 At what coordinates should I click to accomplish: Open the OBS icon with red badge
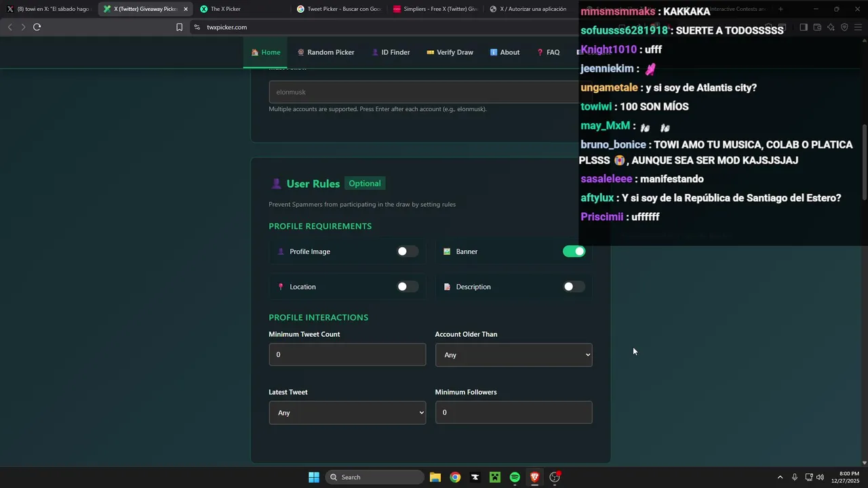(555, 477)
